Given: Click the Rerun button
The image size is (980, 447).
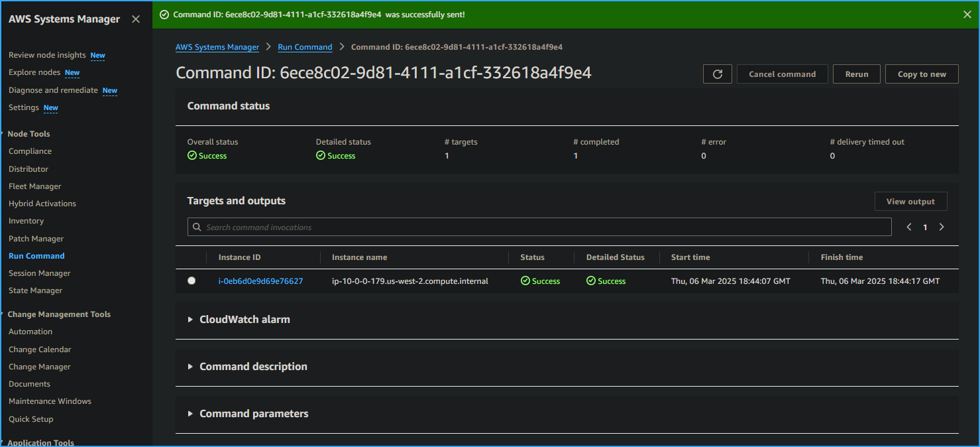Looking at the screenshot, I should click(856, 74).
